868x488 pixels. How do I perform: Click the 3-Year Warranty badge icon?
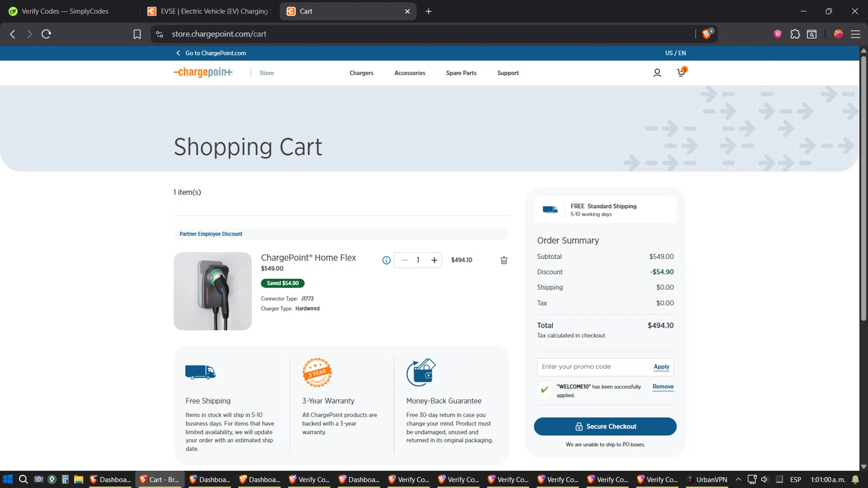[317, 372]
